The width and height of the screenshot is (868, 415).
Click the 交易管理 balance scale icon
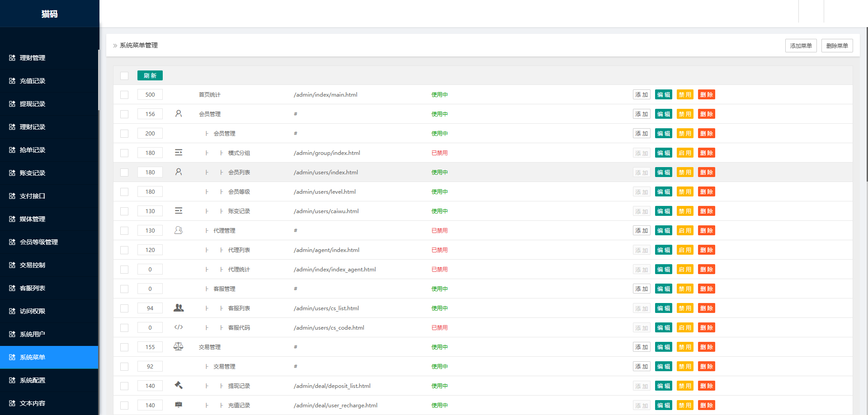tap(179, 346)
